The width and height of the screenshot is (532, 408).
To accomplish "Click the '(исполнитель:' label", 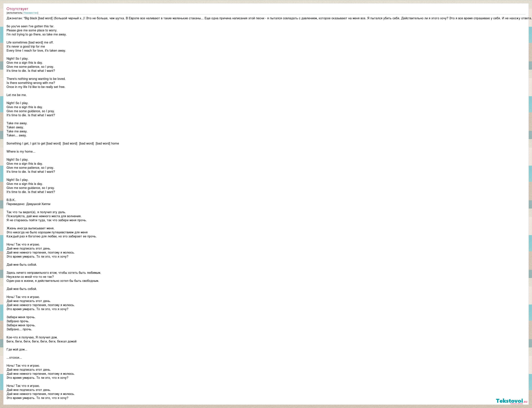I will pyautogui.click(x=15, y=13).
